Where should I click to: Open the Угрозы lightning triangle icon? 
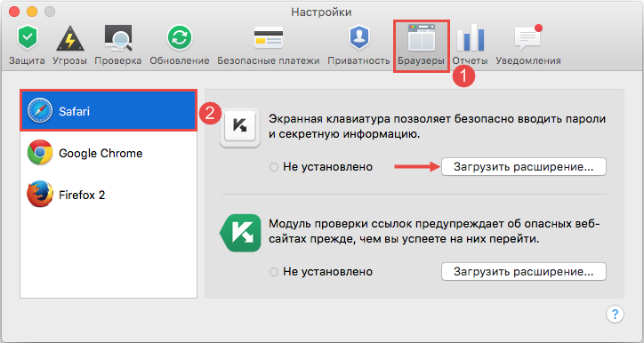[69, 38]
